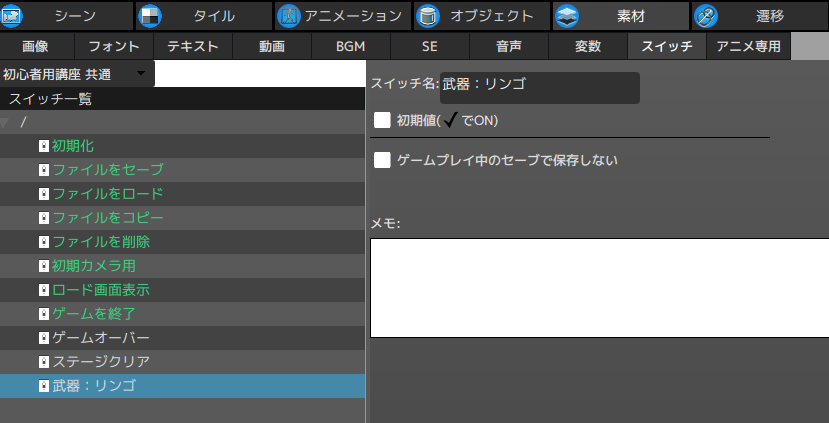
Task: Open the アニメーション main tab
Action: (343, 16)
